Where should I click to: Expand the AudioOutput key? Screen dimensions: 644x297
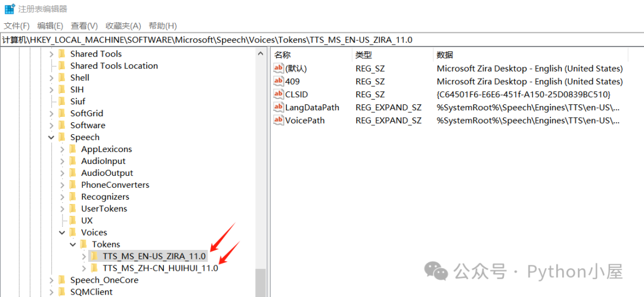[x=62, y=173]
